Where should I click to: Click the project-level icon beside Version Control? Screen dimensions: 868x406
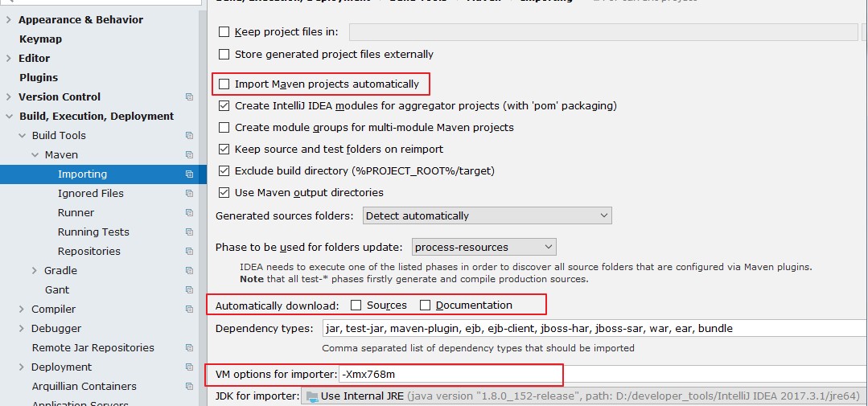tap(189, 97)
